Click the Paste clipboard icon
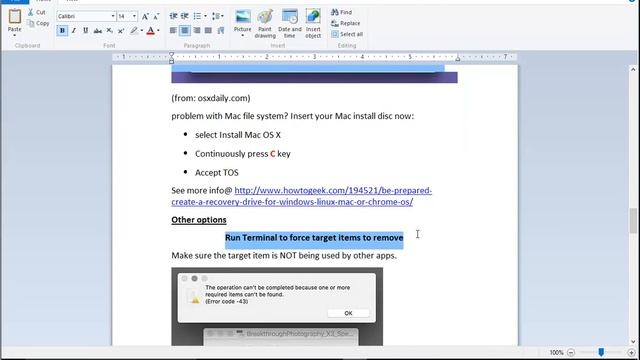Viewport: 640px width, 360px height. pos(14,16)
